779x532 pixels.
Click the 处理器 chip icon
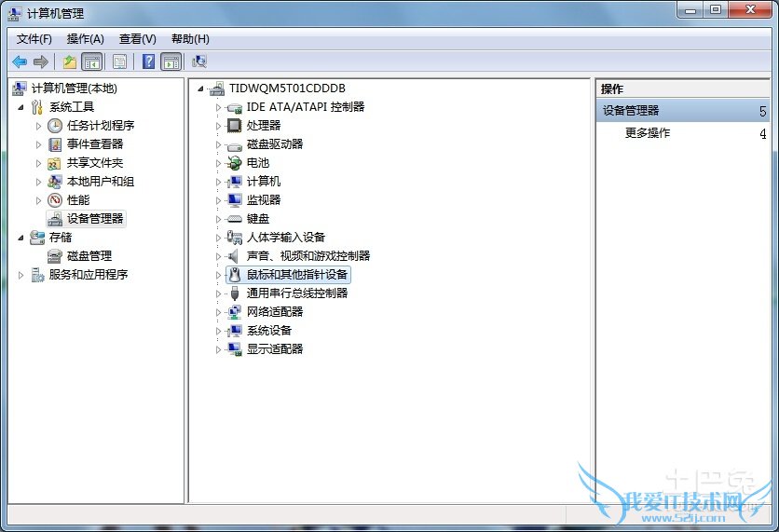(234, 126)
